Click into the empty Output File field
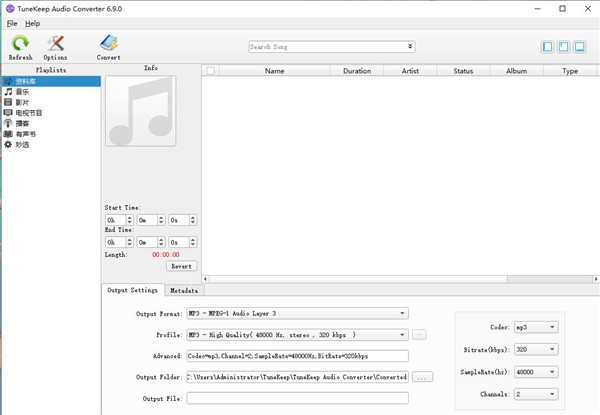 pyautogui.click(x=297, y=398)
